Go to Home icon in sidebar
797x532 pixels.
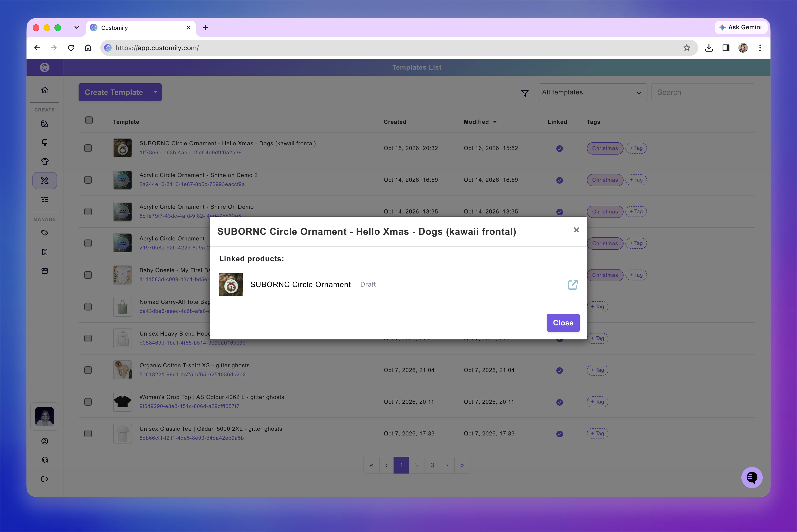(44, 90)
